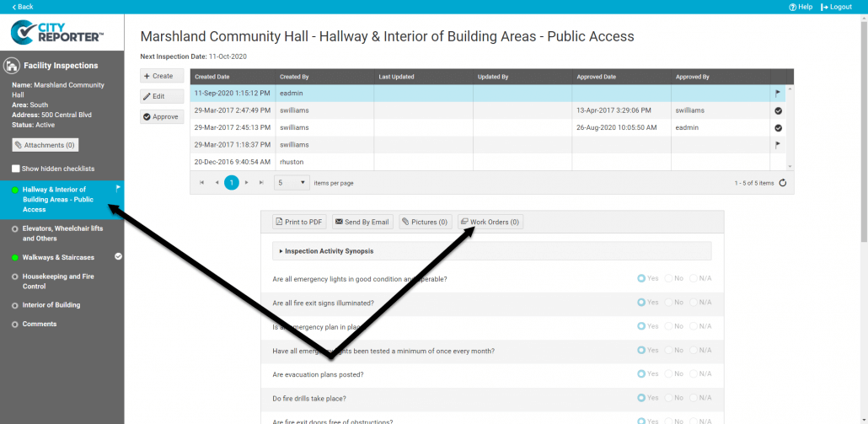Click the CityReporter logo
The height and width of the screenshot is (424, 868).
(x=57, y=32)
